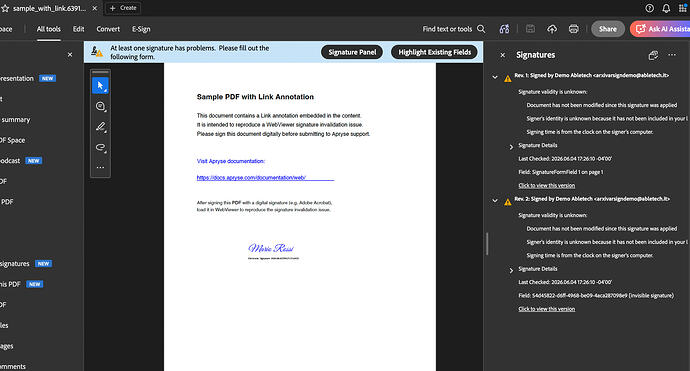This screenshot has height=371, width=690.
Task: Open the Signature Panel button
Action: point(352,52)
